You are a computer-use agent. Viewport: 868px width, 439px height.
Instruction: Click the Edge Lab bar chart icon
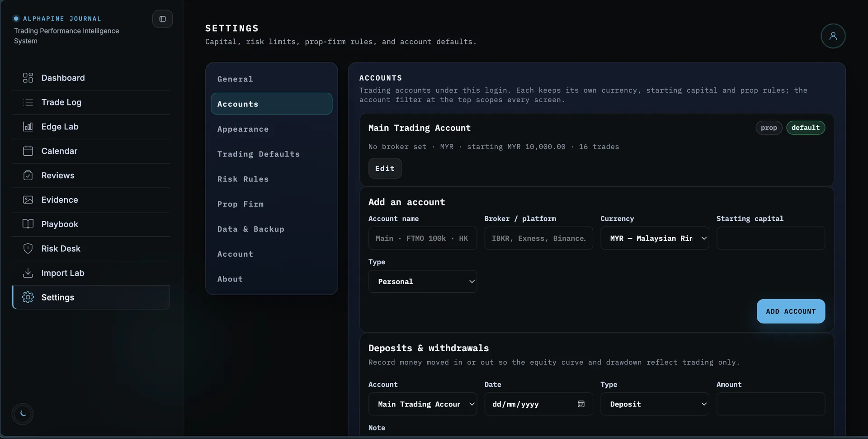click(28, 127)
